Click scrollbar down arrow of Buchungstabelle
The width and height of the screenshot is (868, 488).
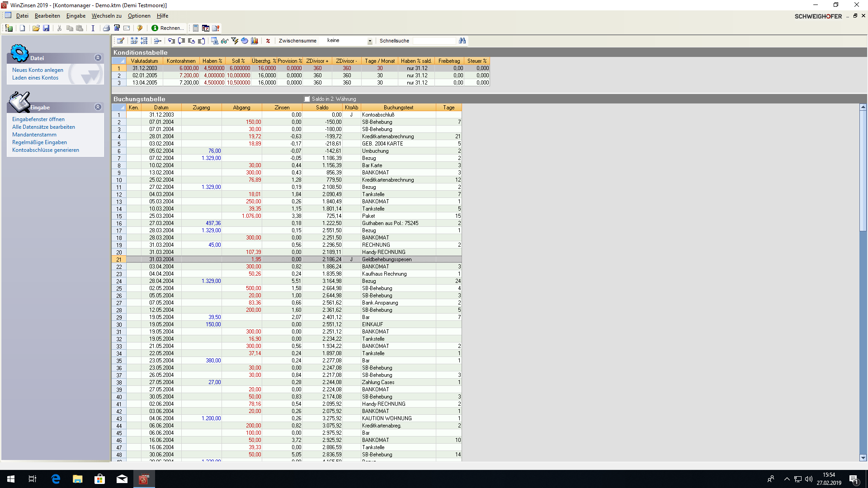coord(863,458)
